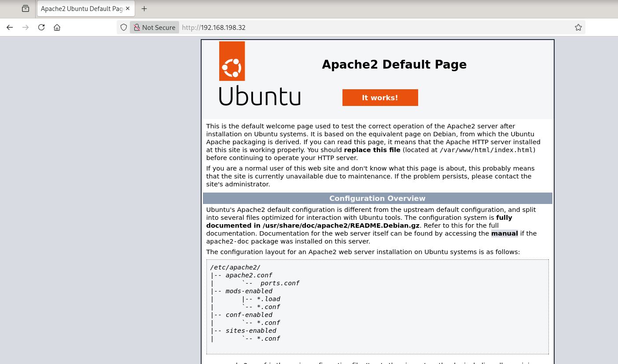
Task: Open the Firefox View tab list icon
Action: tap(26, 8)
